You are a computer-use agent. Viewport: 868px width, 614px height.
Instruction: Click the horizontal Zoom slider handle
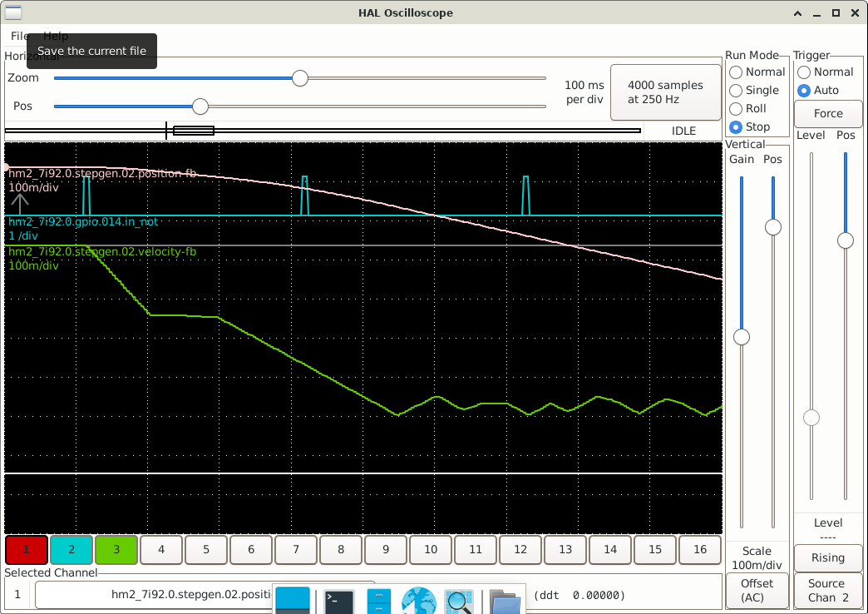(x=300, y=78)
